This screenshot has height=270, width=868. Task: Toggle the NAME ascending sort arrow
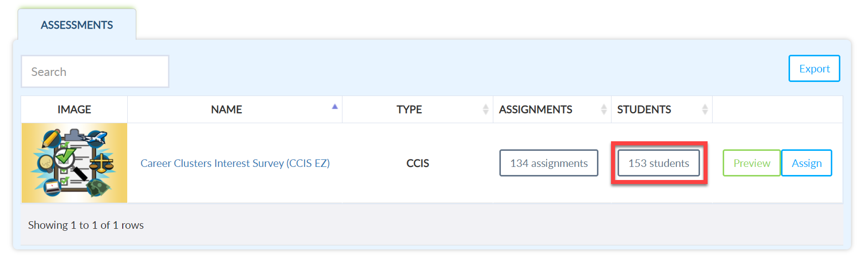click(x=334, y=107)
